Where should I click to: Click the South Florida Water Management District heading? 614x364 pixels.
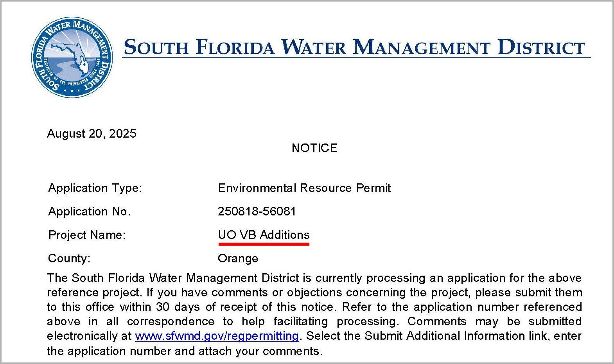(354, 47)
